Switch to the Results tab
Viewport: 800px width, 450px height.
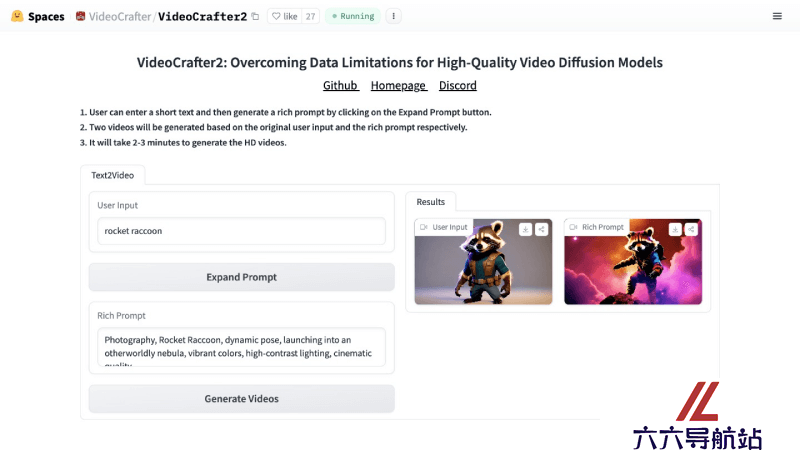click(x=431, y=202)
